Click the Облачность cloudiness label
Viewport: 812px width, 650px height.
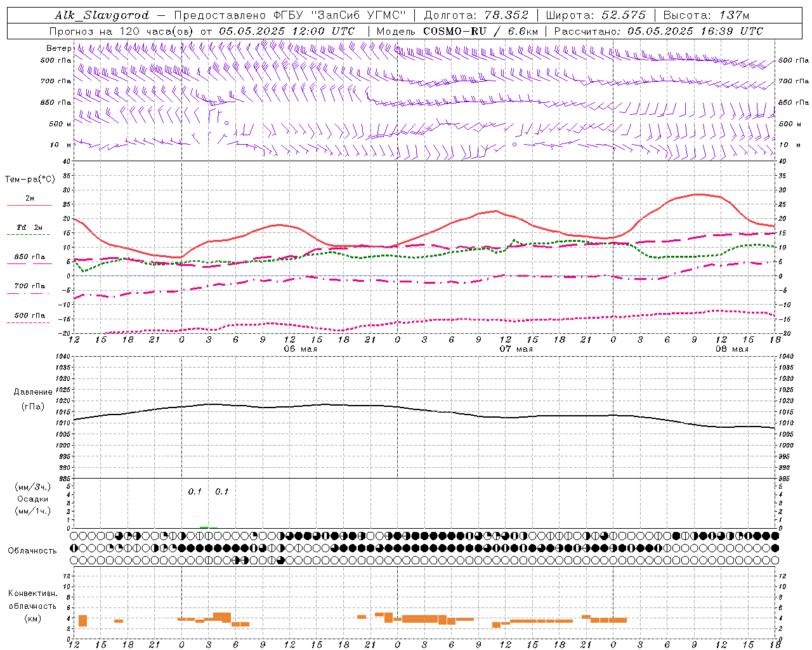[32, 551]
